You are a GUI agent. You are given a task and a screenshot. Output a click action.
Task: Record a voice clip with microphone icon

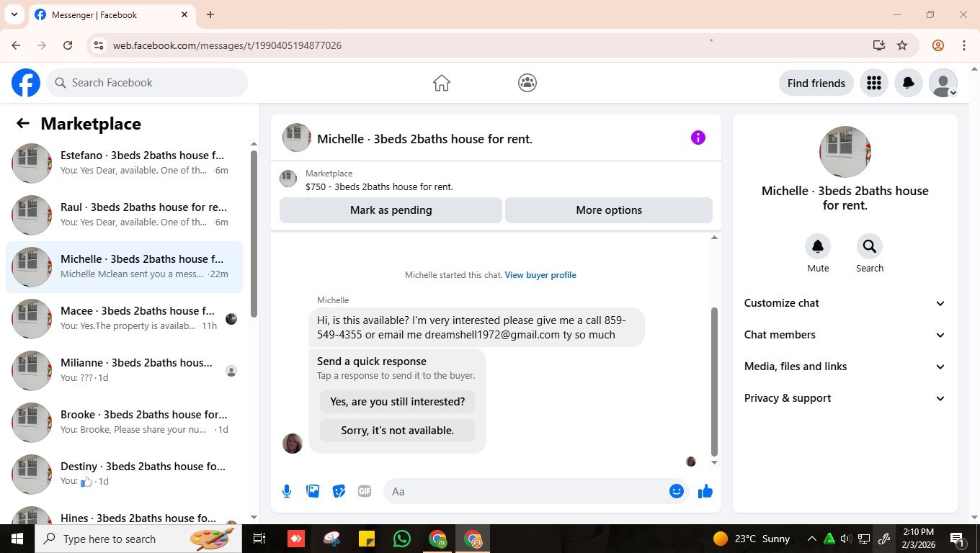287,491
